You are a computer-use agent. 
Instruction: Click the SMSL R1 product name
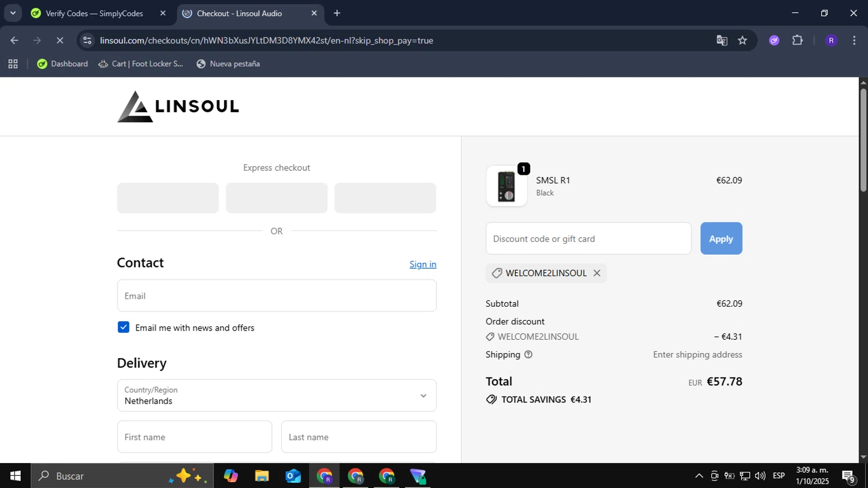pyautogui.click(x=553, y=180)
